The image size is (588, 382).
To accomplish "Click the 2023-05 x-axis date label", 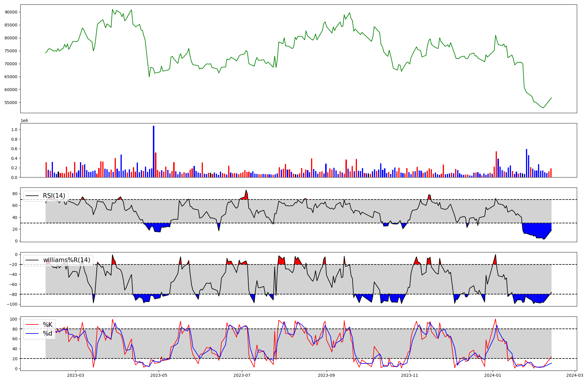I will 159,375.
